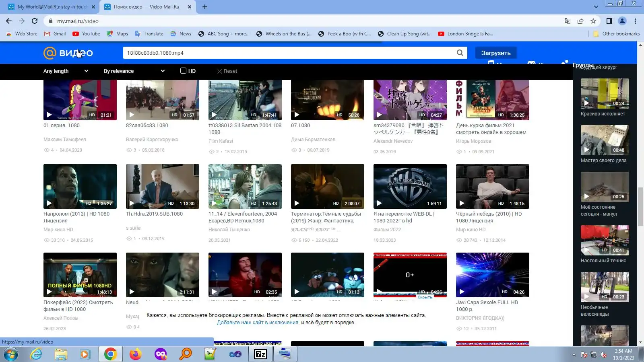Go to the Mail.Ru Видео logo home
This screenshot has height=362, width=644.
pos(68,53)
